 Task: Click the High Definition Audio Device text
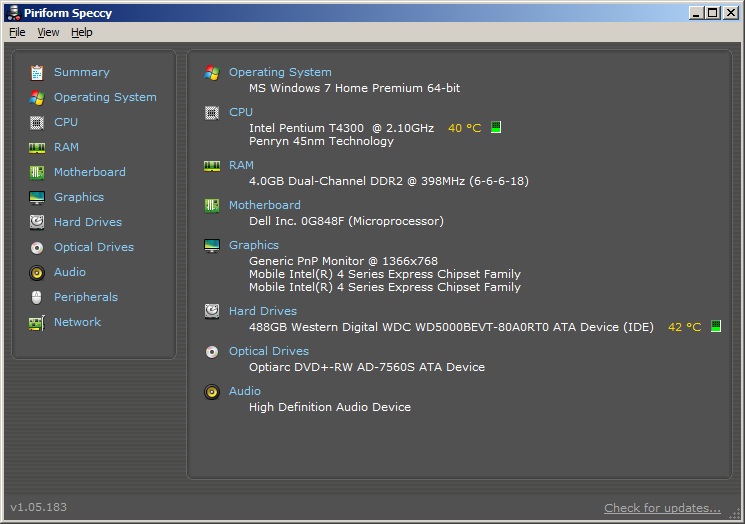330,407
